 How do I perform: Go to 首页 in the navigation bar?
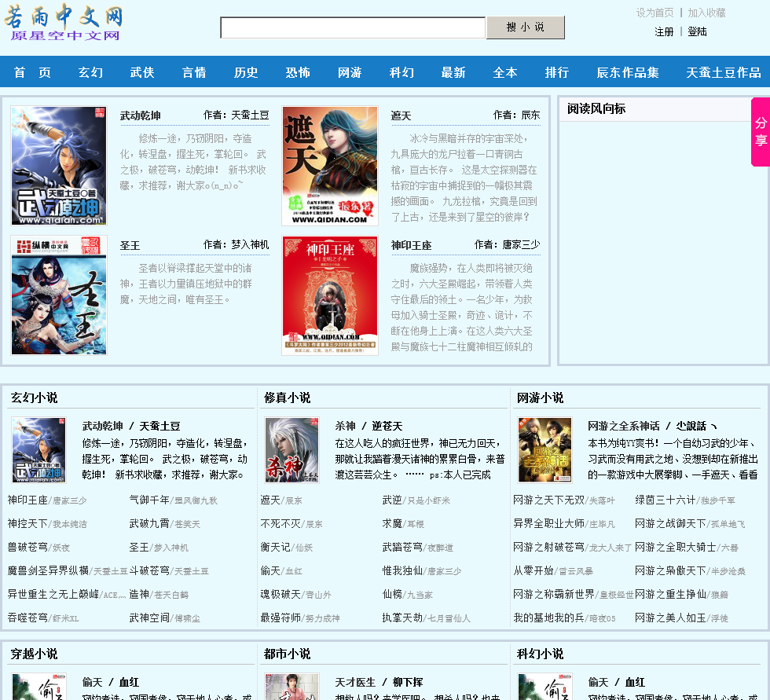(x=32, y=72)
